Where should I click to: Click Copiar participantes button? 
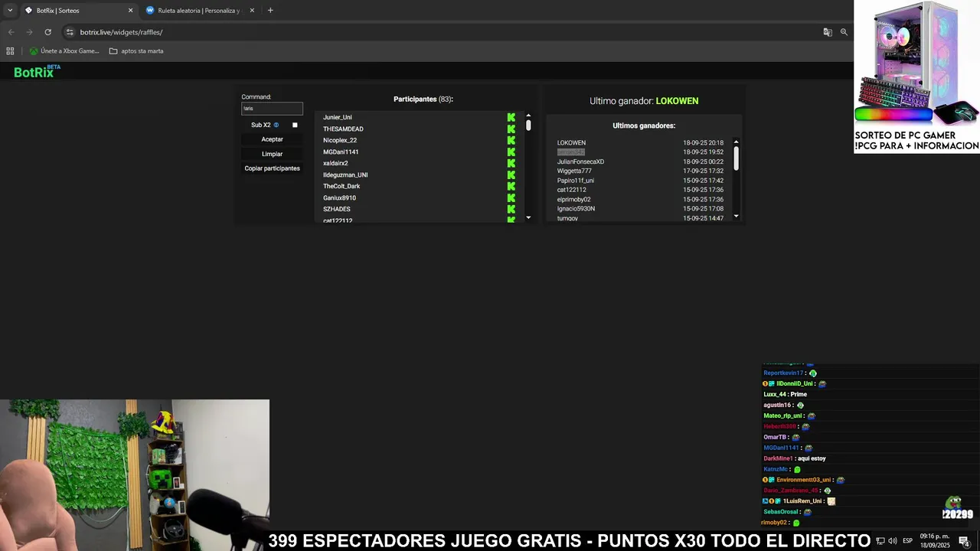(x=272, y=168)
